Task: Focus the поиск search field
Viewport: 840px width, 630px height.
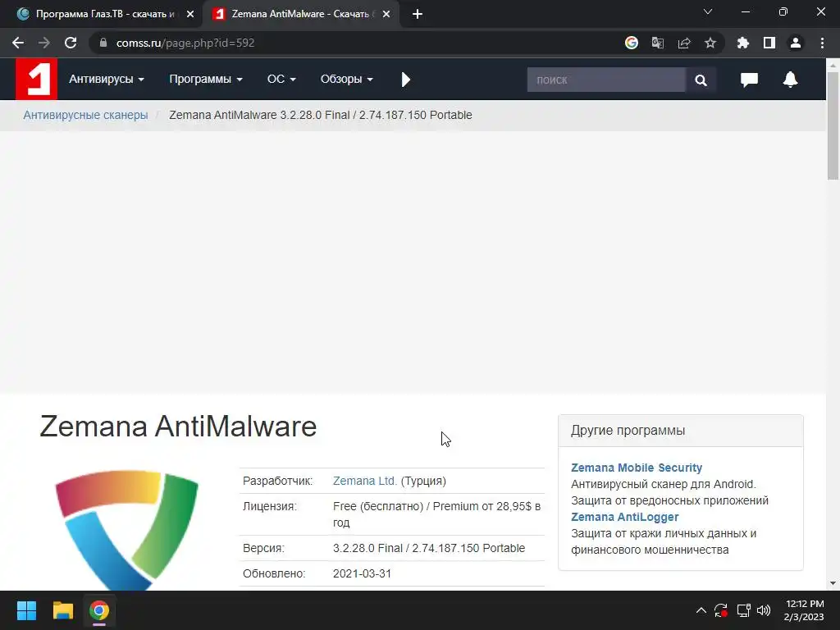Action: (x=606, y=80)
